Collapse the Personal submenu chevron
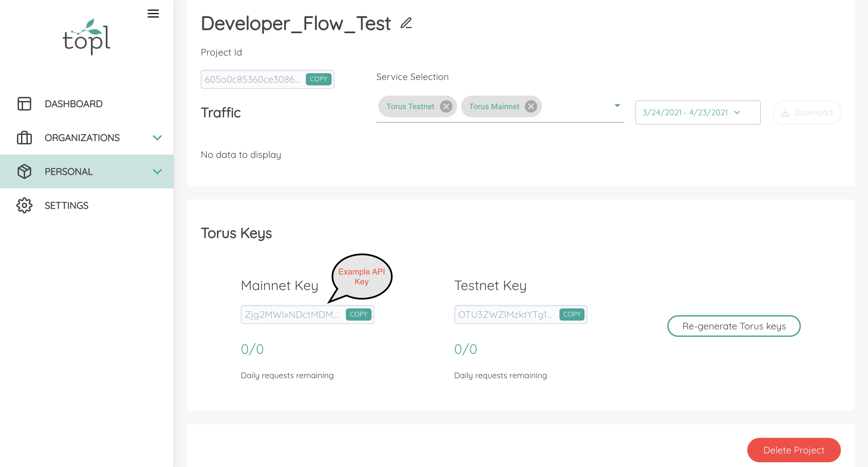 click(157, 171)
